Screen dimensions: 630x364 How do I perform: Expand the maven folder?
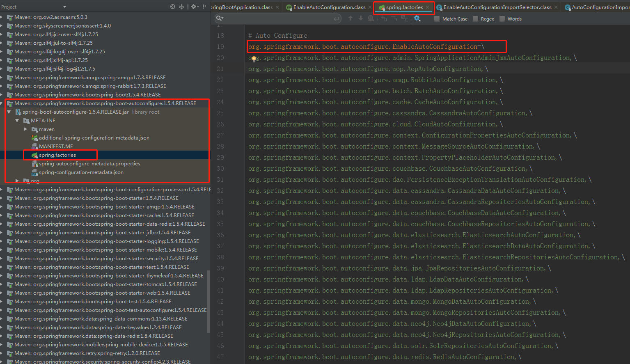tap(25, 129)
